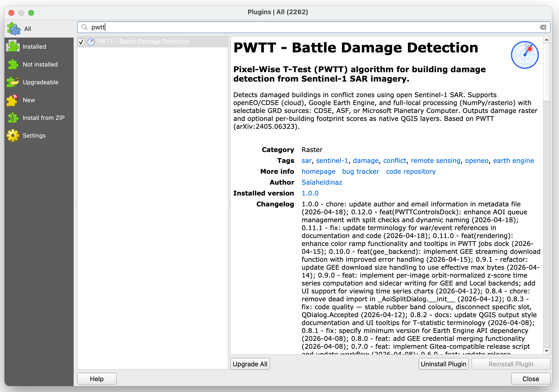Open the plugin homepage link
The height and width of the screenshot is (392, 559).
(x=318, y=172)
